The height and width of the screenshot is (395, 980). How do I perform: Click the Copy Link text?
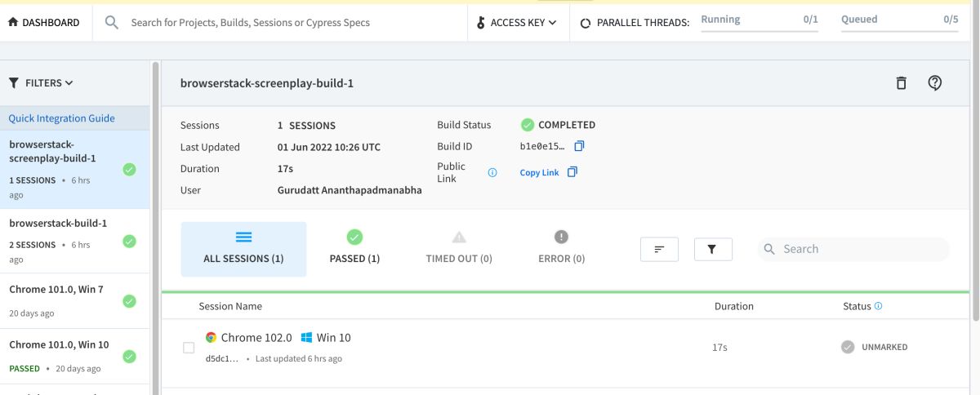point(539,173)
